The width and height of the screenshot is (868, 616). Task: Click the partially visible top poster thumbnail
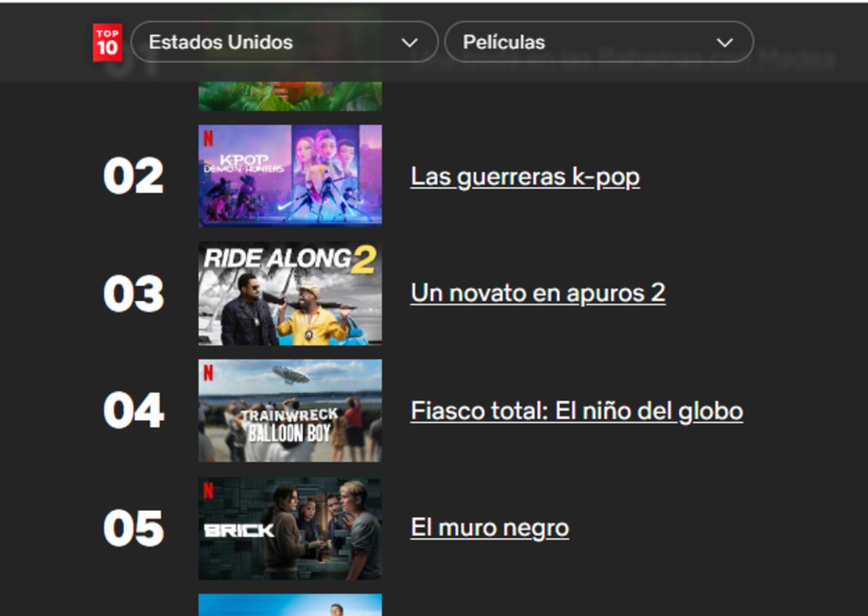[290, 95]
